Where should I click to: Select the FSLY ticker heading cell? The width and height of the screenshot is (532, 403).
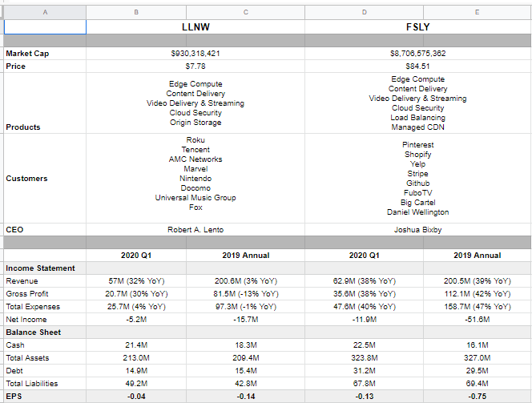(x=417, y=27)
